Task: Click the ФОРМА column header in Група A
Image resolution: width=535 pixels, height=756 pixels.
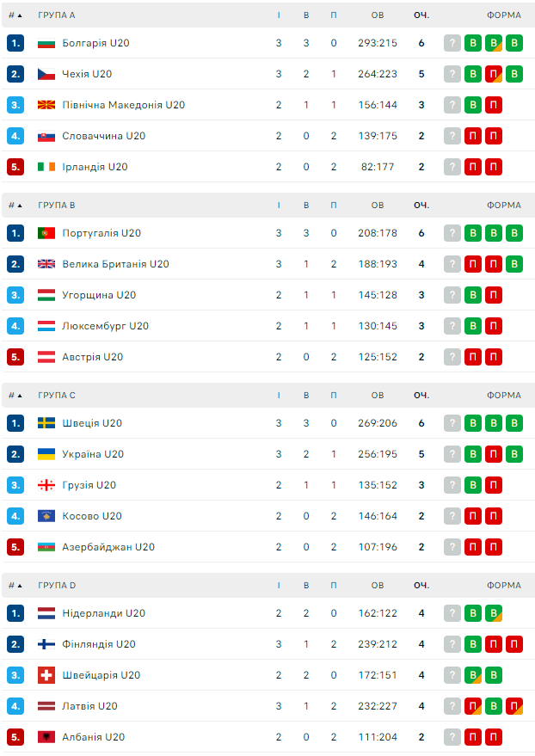Action: [503, 15]
